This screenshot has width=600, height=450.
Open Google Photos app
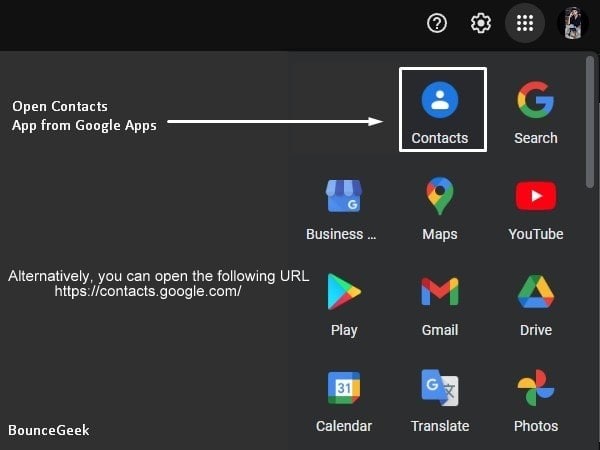535,401
